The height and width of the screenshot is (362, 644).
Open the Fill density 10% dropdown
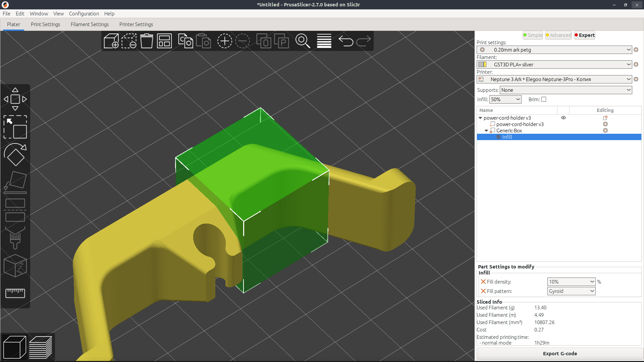click(x=571, y=282)
